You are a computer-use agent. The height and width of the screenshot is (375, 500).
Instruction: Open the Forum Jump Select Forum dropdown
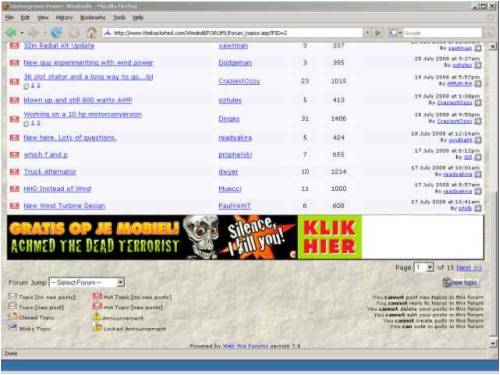click(x=87, y=282)
